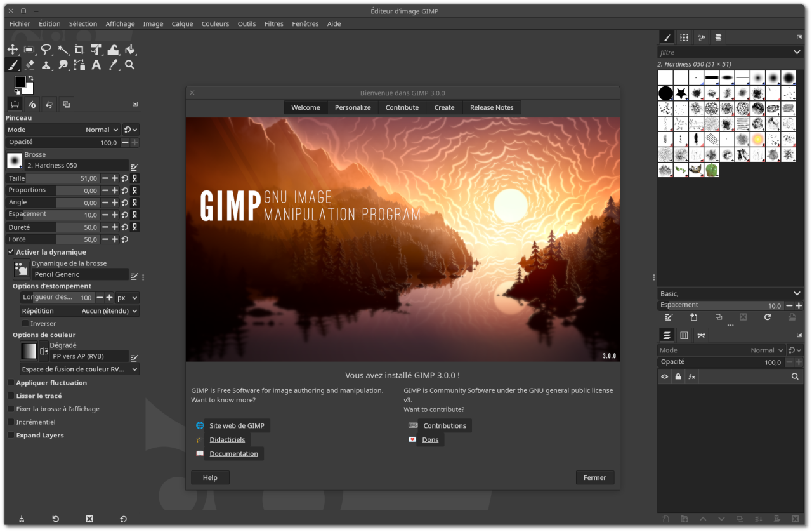Pick the Clone stamp tool
The height and width of the screenshot is (532, 812).
46,65
